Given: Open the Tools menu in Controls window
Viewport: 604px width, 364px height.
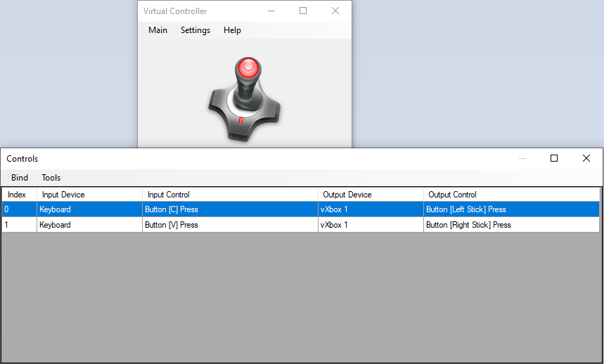Looking at the screenshot, I should click(51, 178).
